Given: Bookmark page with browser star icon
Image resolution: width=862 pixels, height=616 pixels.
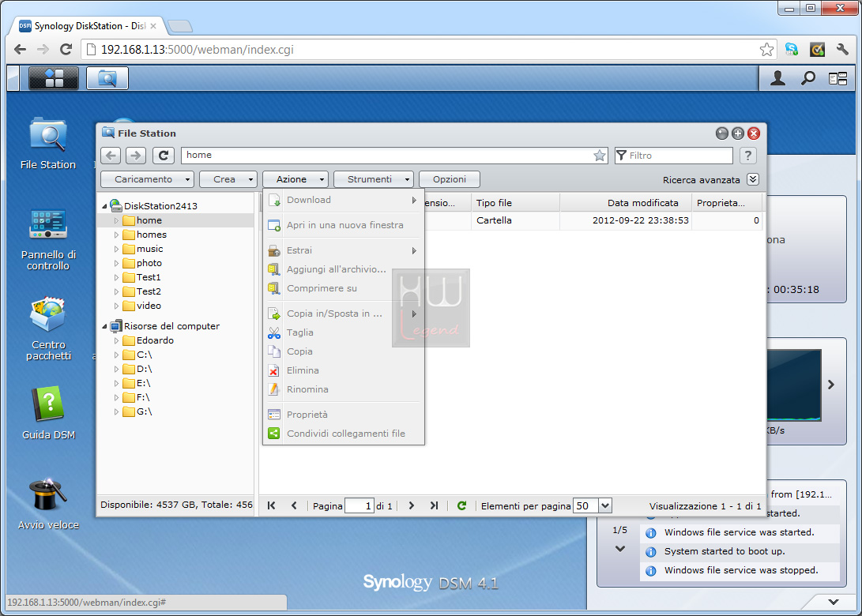Looking at the screenshot, I should pos(766,50).
